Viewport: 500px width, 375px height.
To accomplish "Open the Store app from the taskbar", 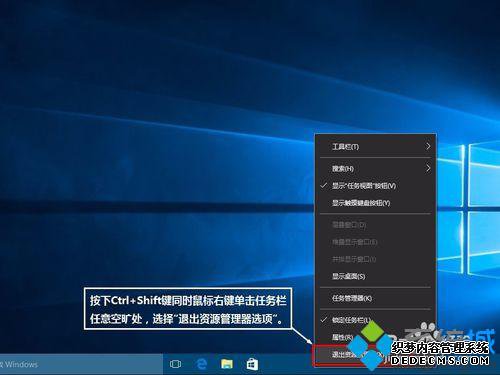I will pos(252,364).
